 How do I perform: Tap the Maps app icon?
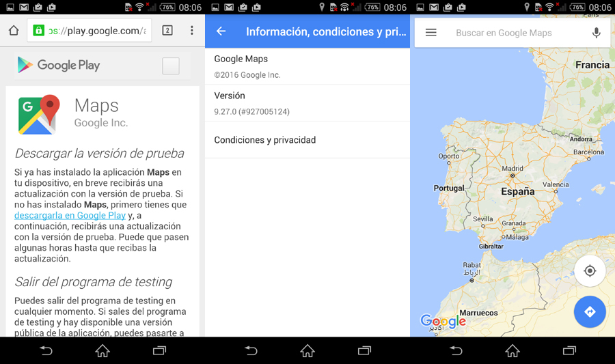point(39,114)
